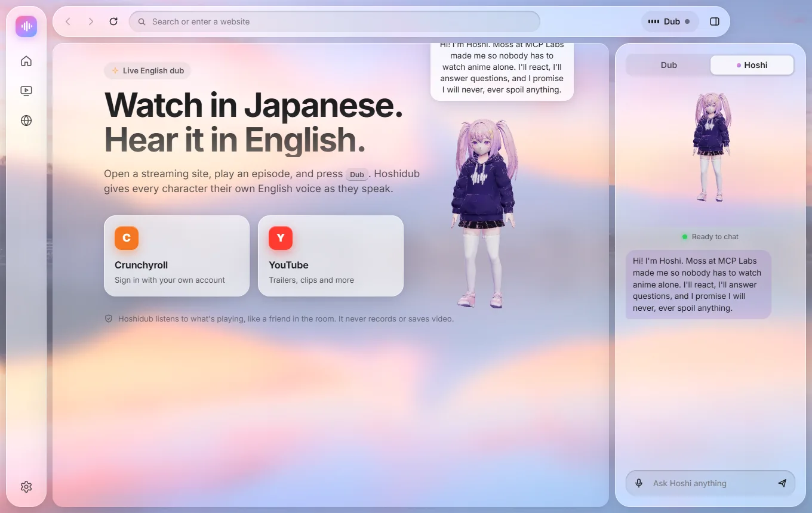Open the video player sidebar icon

26,91
